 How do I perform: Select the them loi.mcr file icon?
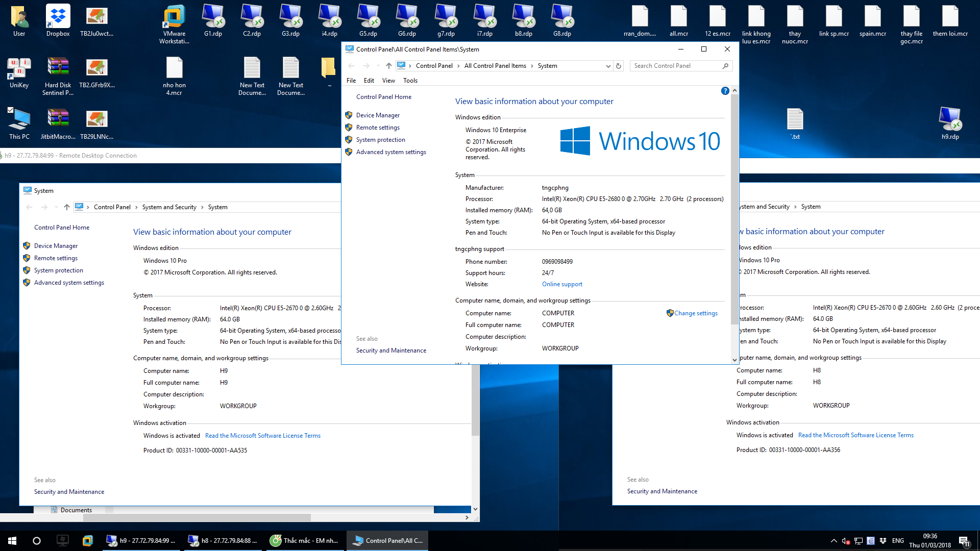click(x=950, y=20)
